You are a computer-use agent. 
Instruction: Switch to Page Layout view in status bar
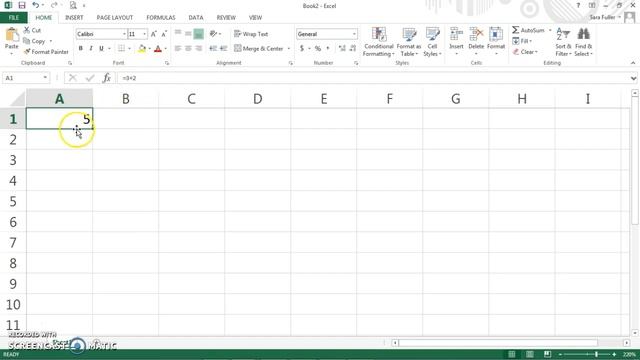[x=529, y=354]
